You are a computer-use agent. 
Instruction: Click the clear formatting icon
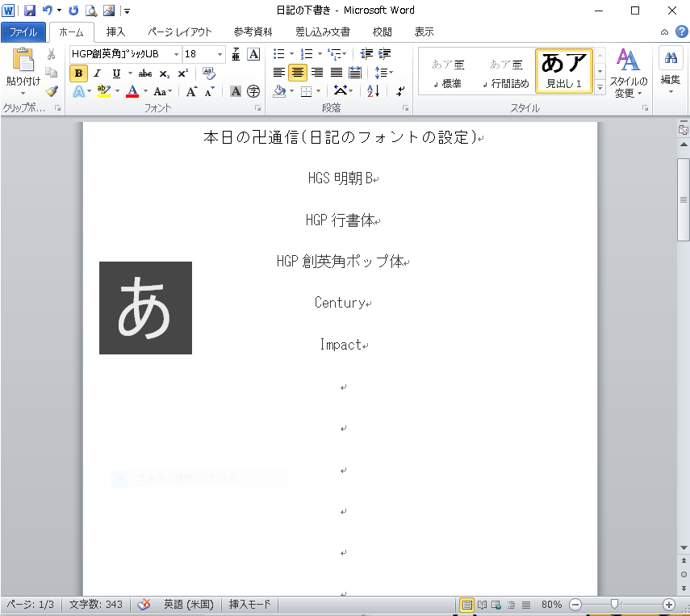click(x=209, y=73)
